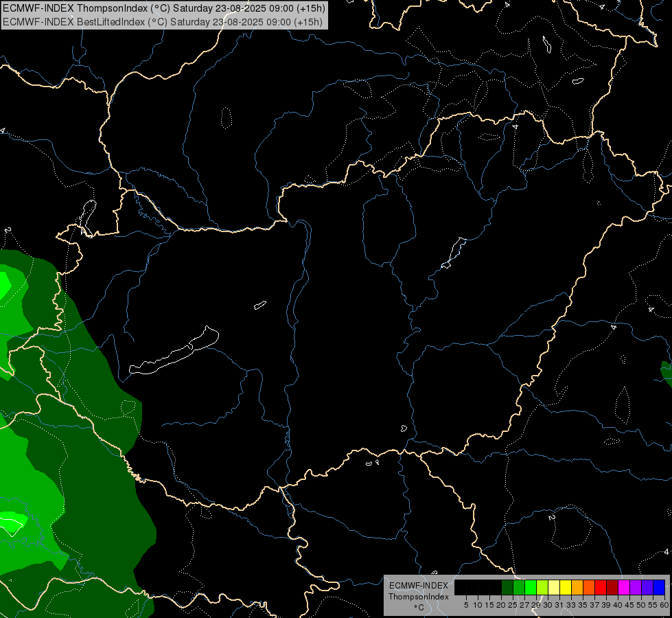Click the legend value 37

pyautogui.click(x=595, y=605)
